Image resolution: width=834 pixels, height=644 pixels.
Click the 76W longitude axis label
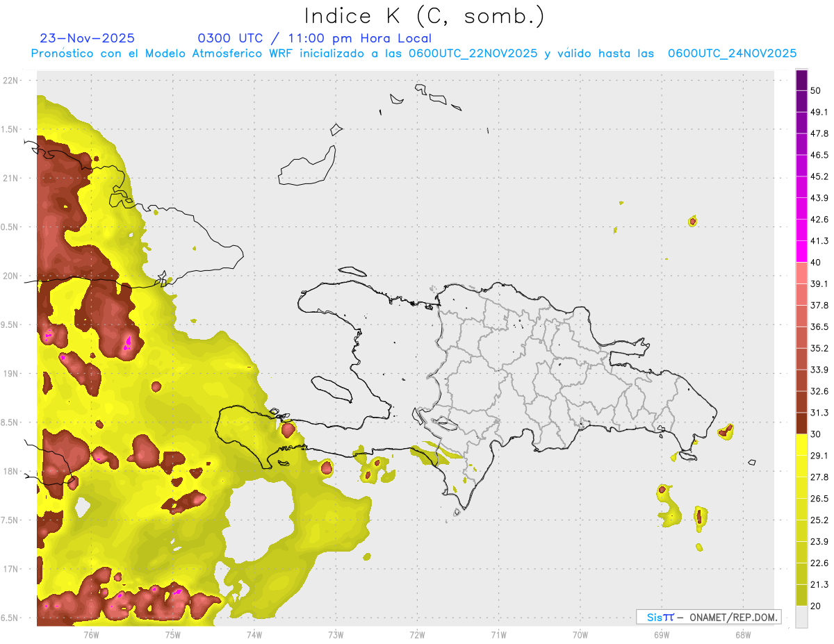pos(91,634)
